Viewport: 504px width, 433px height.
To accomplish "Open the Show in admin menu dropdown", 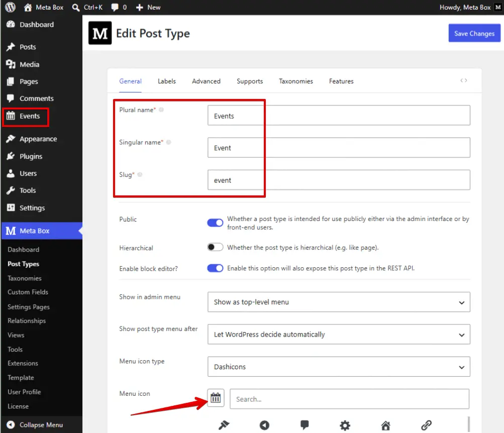I will [x=339, y=302].
